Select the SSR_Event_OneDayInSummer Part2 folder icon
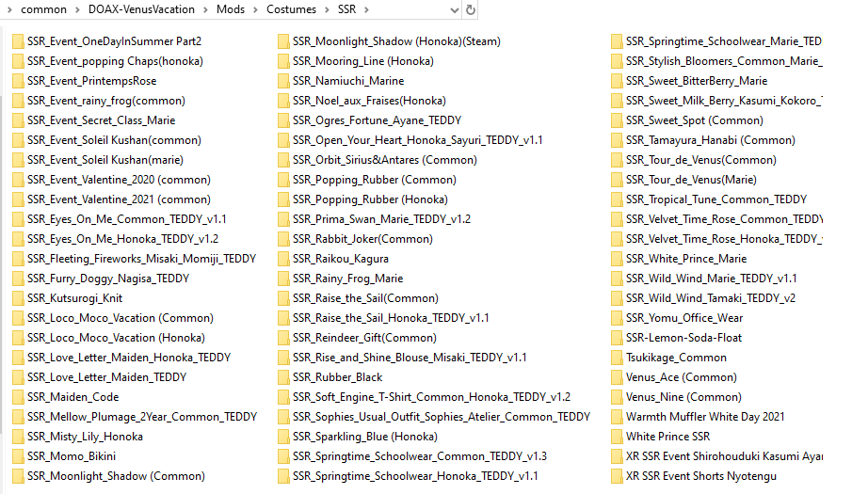This screenshot has width=868, height=494. point(18,41)
